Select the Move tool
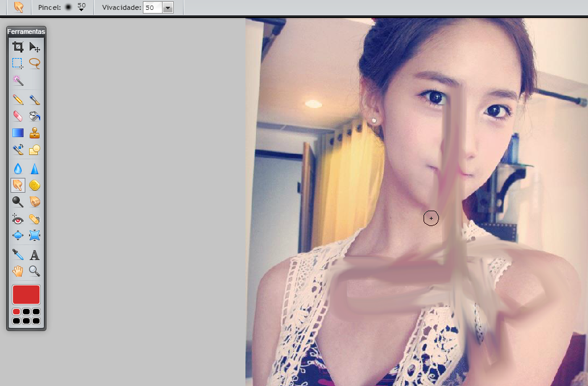The image size is (588, 386). pos(35,46)
